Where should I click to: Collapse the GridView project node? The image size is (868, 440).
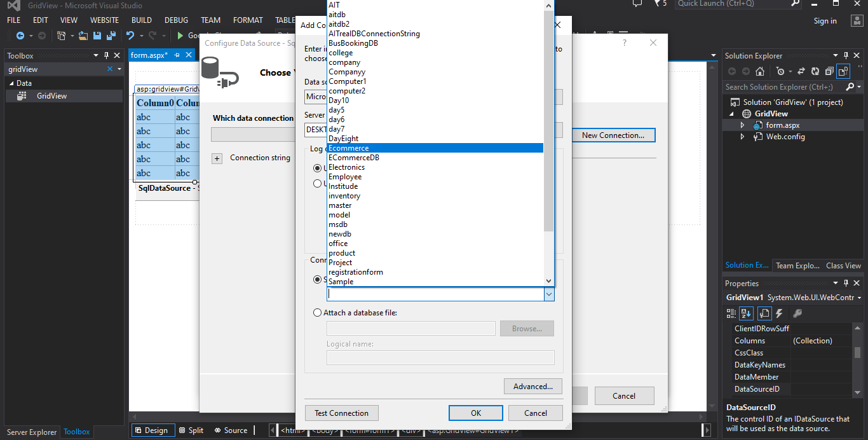pos(731,114)
